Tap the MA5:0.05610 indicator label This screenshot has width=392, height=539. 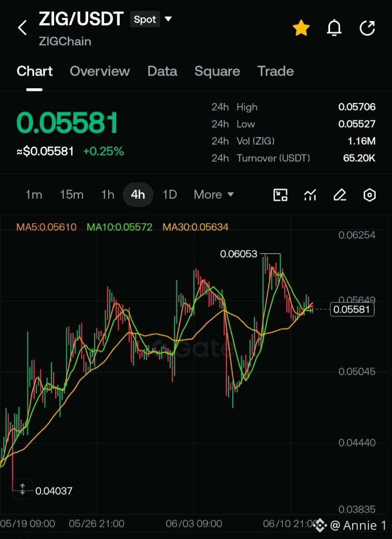[46, 227]
